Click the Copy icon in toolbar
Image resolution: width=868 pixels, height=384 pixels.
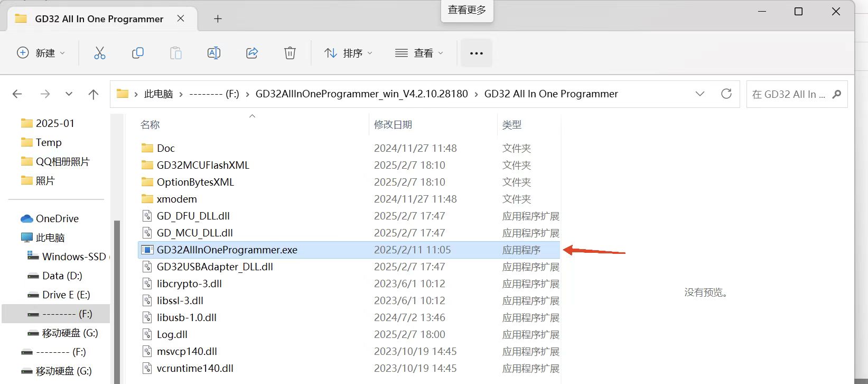pos(138,53)
